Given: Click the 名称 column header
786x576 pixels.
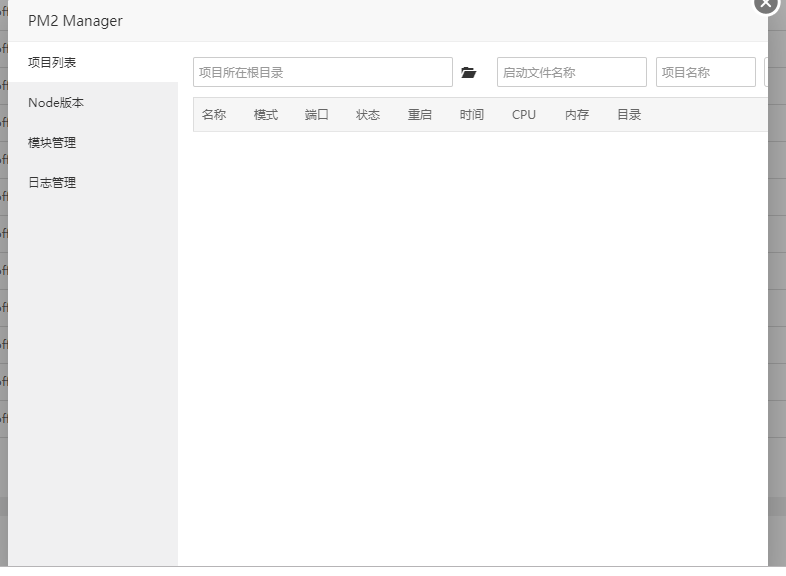Looking at the screenshot, I should pyautogui.click(x=214, y=115).
